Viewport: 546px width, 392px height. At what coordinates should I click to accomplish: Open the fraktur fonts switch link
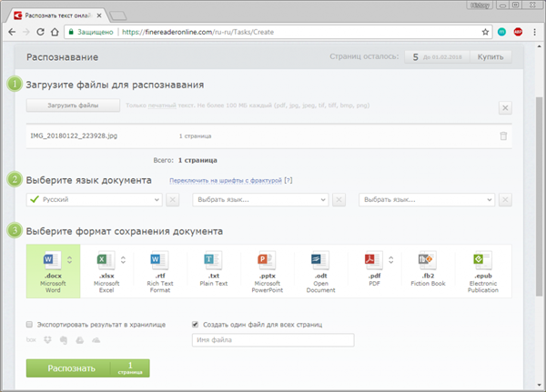click(226, 180)
